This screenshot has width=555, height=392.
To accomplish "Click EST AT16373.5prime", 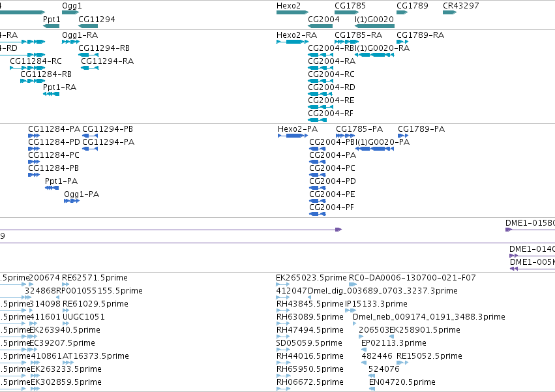I will tap(68, 363).
